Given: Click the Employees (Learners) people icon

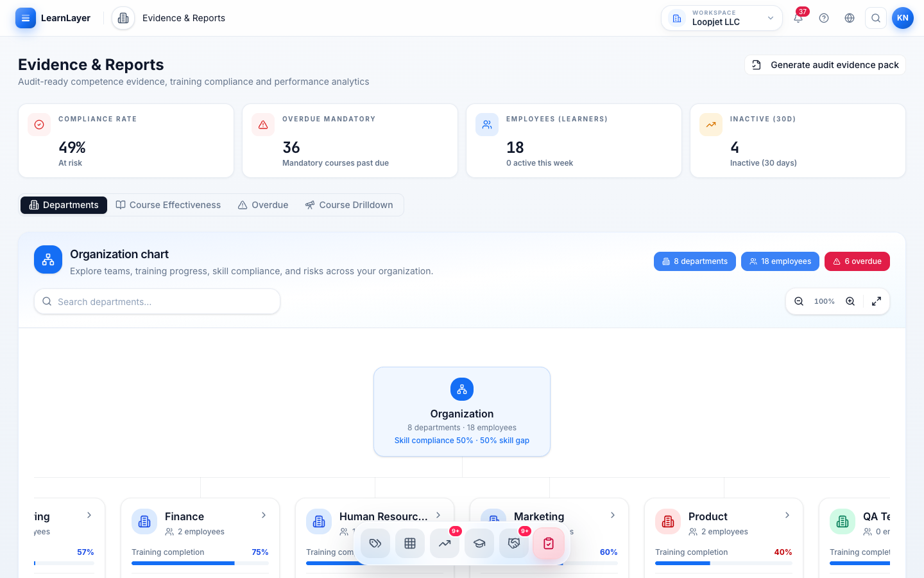Looking at the screenshot, I should coord(487,125).
